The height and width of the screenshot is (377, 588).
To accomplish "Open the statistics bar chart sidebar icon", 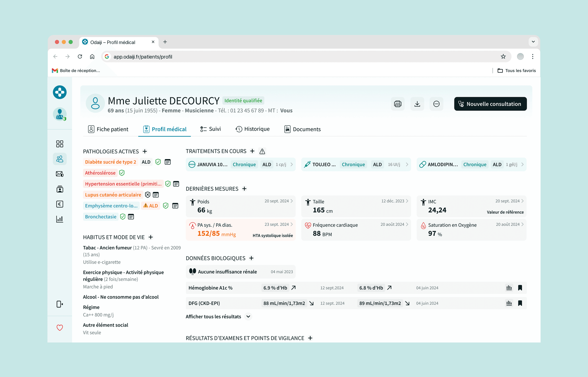I will 60,219.
